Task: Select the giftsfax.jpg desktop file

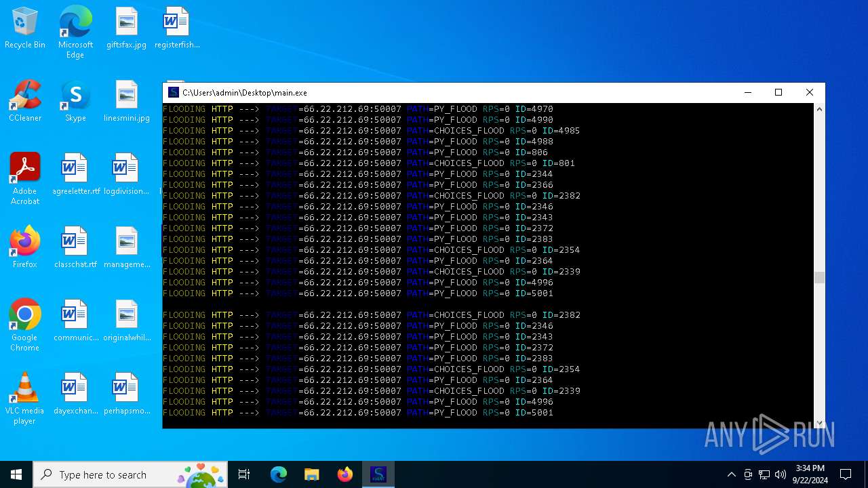Action: pyautogui.click(x=126, y=28)
